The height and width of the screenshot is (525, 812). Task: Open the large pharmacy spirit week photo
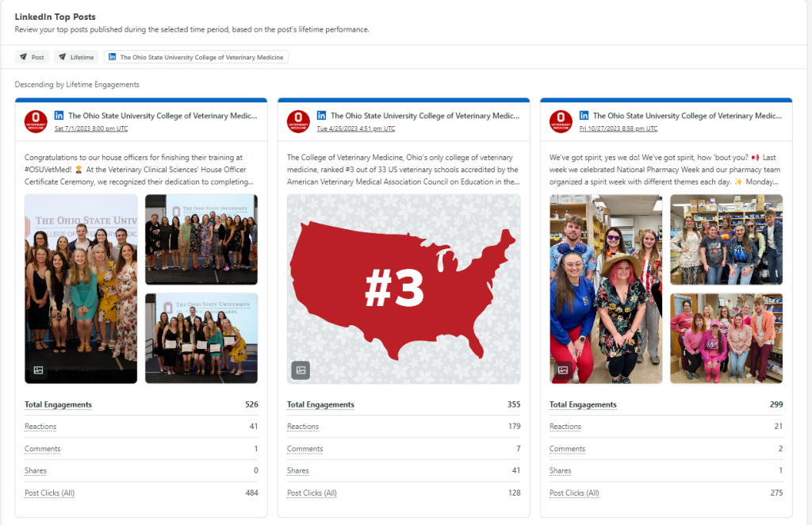point(606,289)
